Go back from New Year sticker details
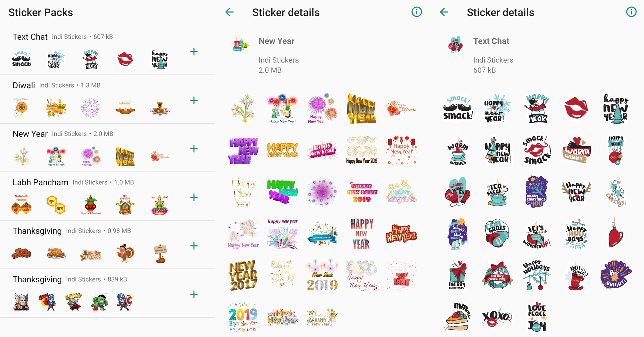The width and height of the screenshot is (644, 337). pos(229,12)
